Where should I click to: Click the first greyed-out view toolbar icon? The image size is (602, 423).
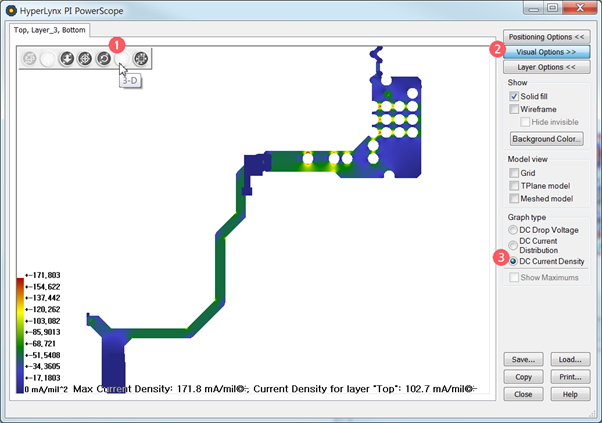[x=30, y=59]
